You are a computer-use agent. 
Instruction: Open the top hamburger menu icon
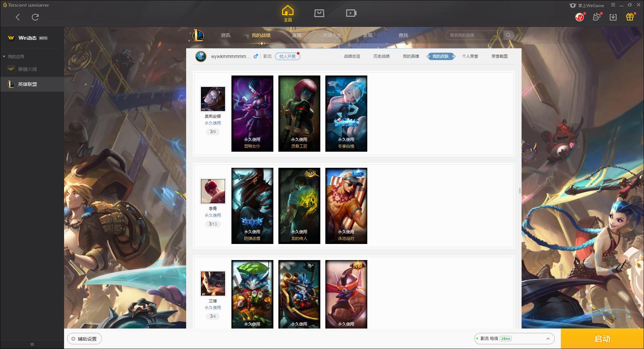[x=613, y=5]
